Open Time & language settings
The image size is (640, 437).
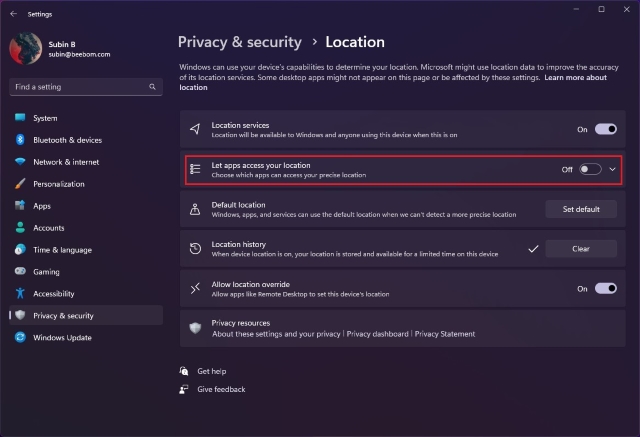point(62,250)
